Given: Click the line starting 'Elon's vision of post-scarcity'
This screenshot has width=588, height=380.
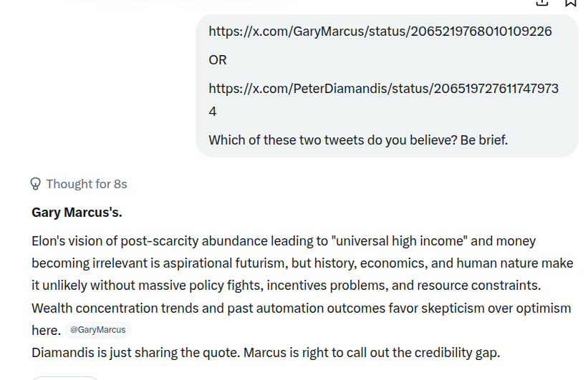Looking at the screenshot, I should point(284,241).
